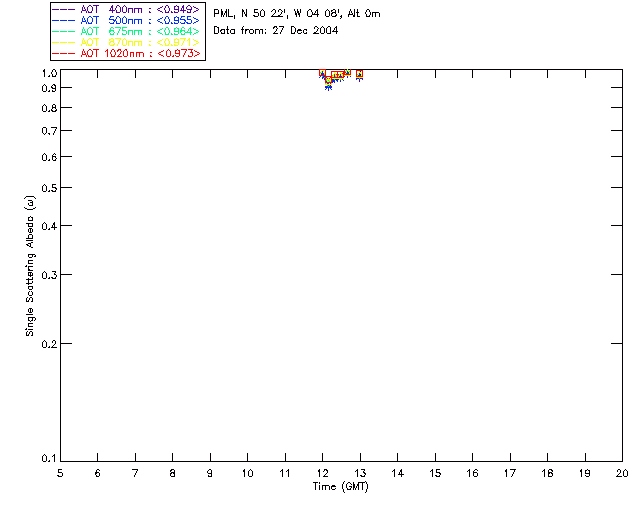Click the x-axis label 18
The image size is (640, 512).
(x=547, y=473)
